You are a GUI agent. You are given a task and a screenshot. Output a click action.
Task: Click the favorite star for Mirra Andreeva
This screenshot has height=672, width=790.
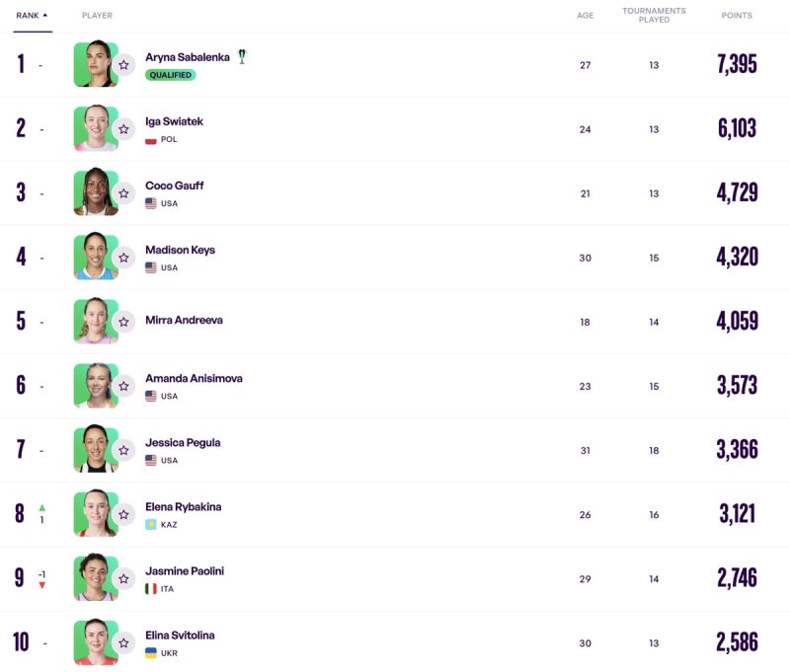123,322
